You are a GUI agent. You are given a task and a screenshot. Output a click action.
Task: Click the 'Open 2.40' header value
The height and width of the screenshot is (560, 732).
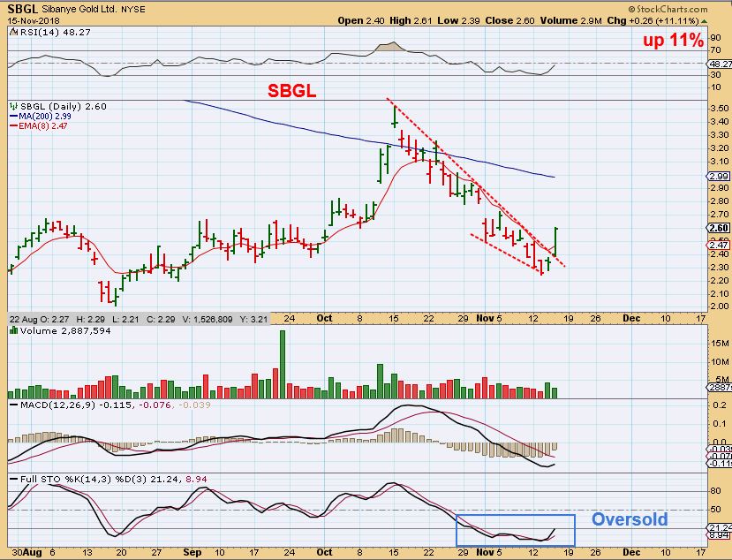[361, 20]
